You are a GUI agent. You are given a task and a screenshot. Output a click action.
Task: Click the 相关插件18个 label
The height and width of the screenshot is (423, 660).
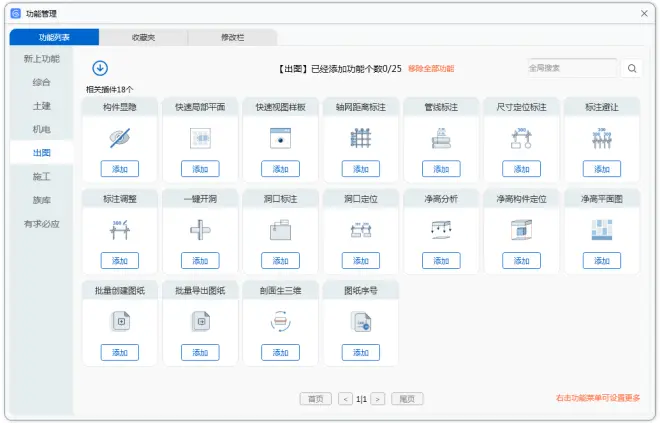109,90
